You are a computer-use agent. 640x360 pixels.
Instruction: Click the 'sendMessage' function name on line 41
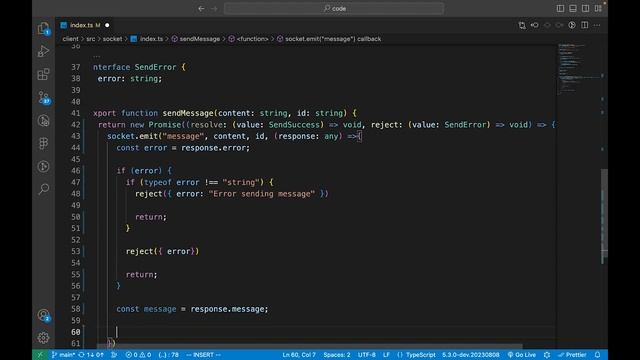point(188,113)
